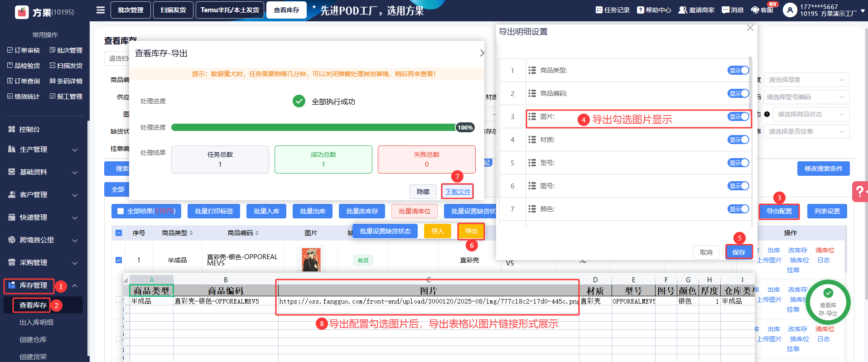Open the 请选择商品状态 dropdown
Screen dimensions: 868x362
811,114
